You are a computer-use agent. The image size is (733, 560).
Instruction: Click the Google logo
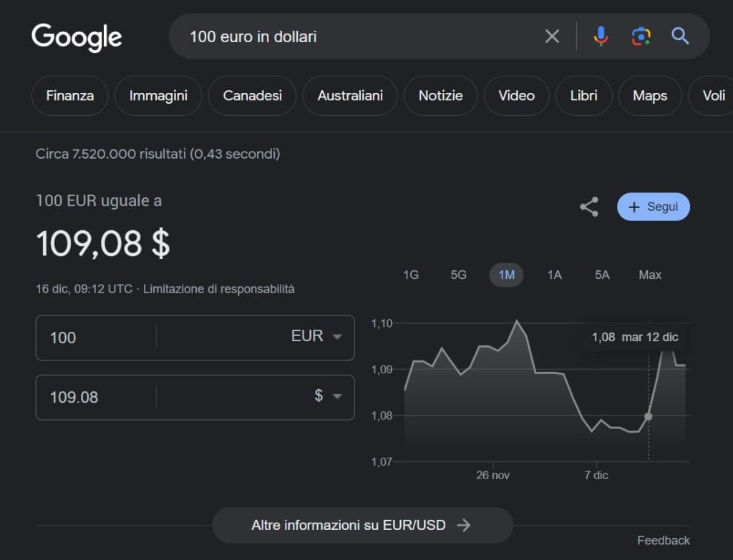pos(77,37)
